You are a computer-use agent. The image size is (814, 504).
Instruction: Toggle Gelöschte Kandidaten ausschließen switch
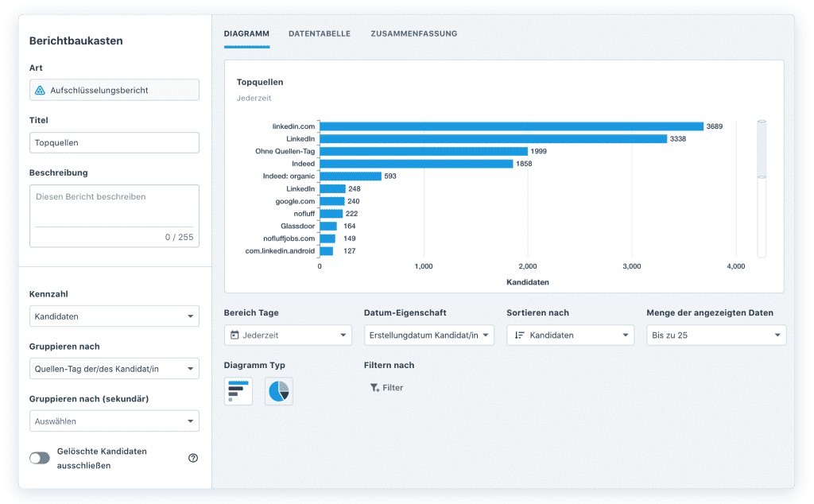[x=40, y=458]
